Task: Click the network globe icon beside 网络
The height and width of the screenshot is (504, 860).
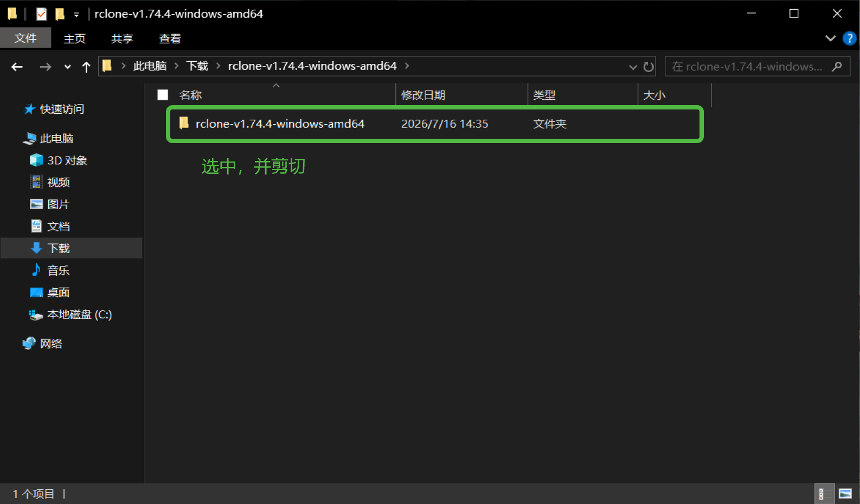Action: click(29, 344)
